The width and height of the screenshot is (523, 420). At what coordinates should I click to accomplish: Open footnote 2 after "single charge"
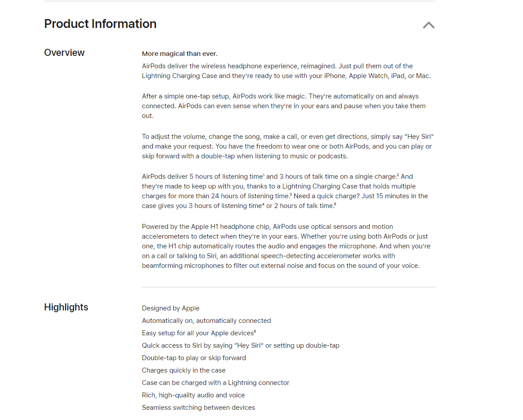[398, 174]
